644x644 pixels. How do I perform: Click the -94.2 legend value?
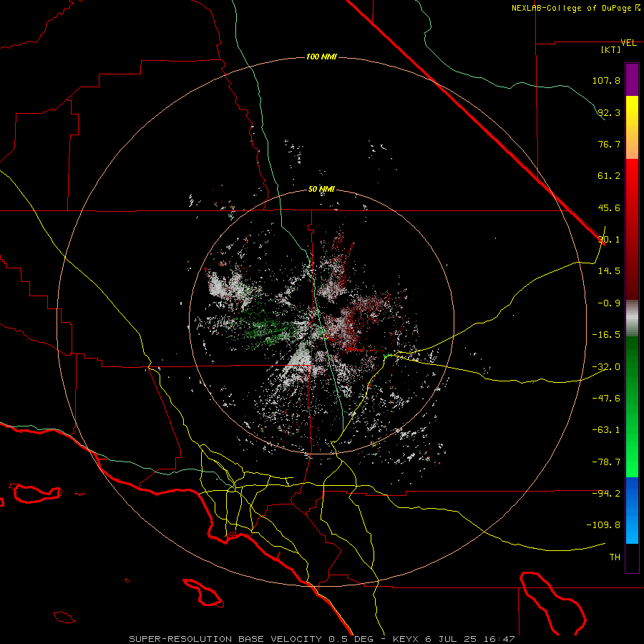pyautogui.click(x=606, y=494)
